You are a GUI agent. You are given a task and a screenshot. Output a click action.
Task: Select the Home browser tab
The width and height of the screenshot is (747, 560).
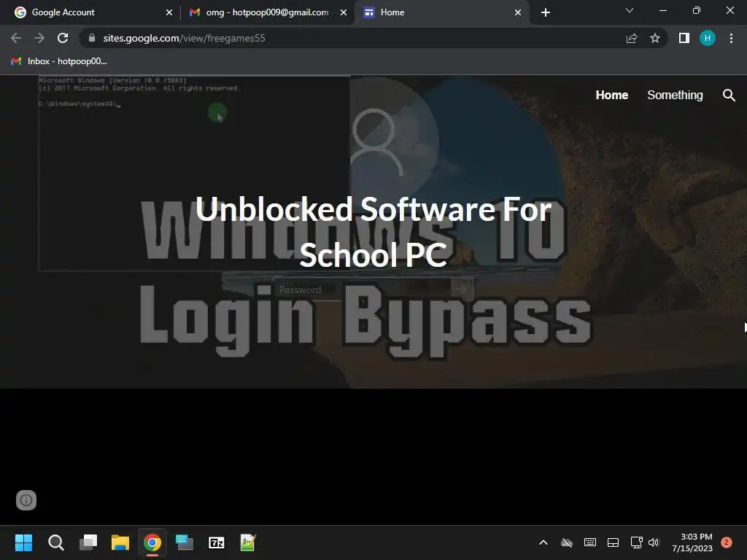(x=441, y=12)
